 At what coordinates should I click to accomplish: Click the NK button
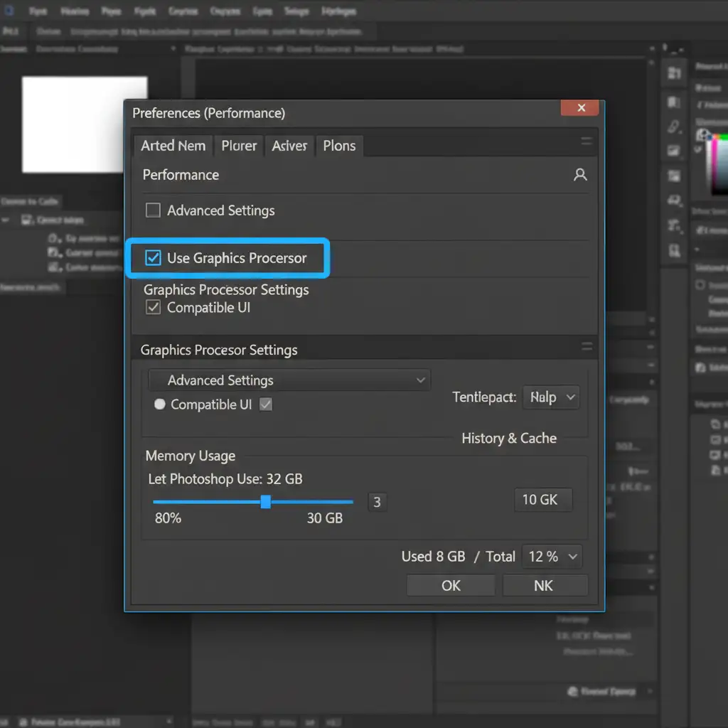pos(544,586)
